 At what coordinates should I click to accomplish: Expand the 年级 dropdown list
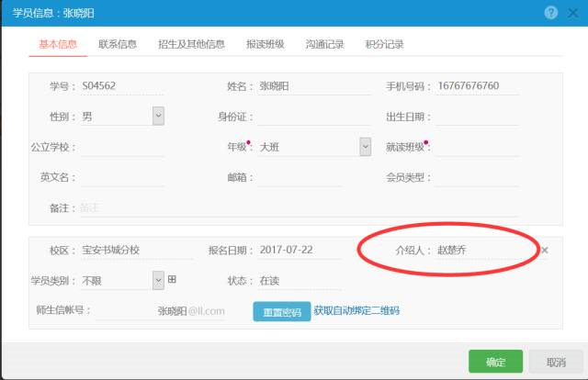point(365,146)
